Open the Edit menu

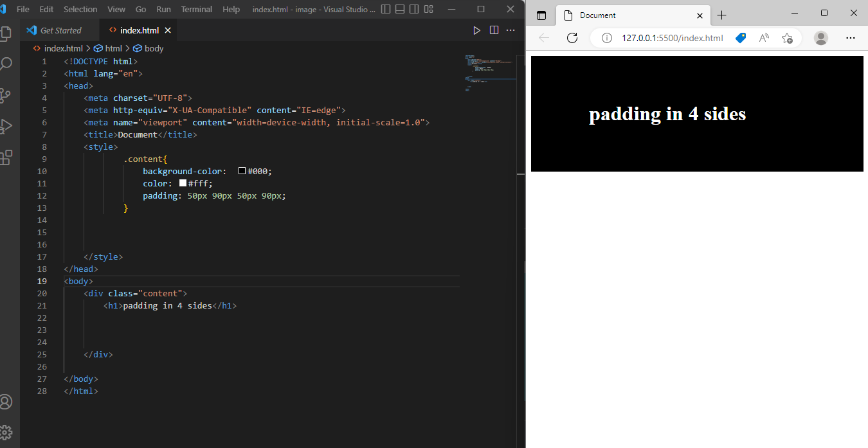tap(46, 9)
